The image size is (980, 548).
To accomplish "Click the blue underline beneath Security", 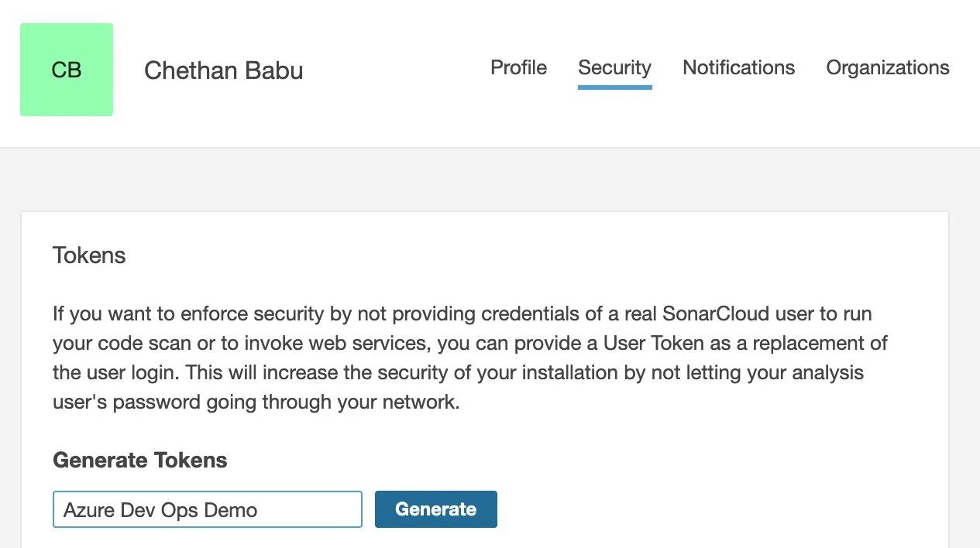I will click(614, 87).
